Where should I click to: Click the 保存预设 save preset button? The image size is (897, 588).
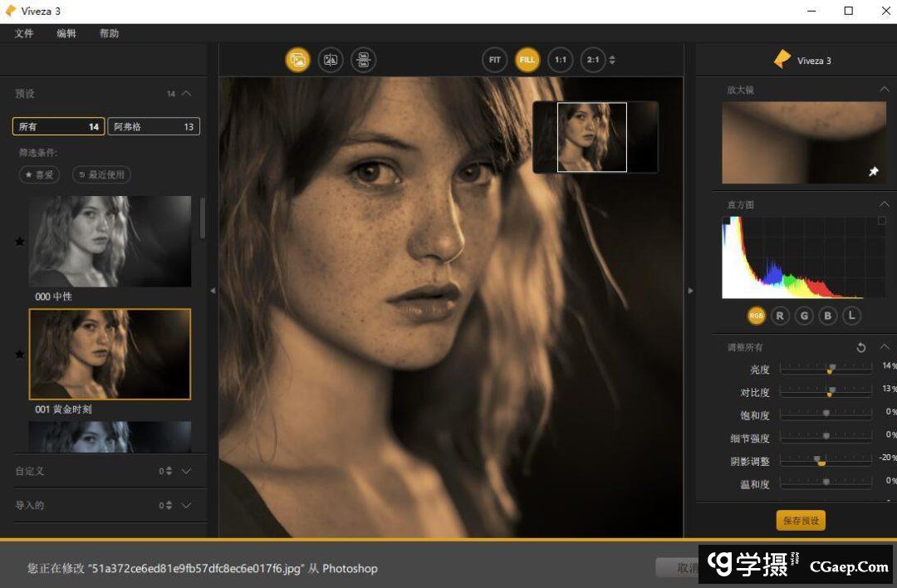(x=801, y=521)
